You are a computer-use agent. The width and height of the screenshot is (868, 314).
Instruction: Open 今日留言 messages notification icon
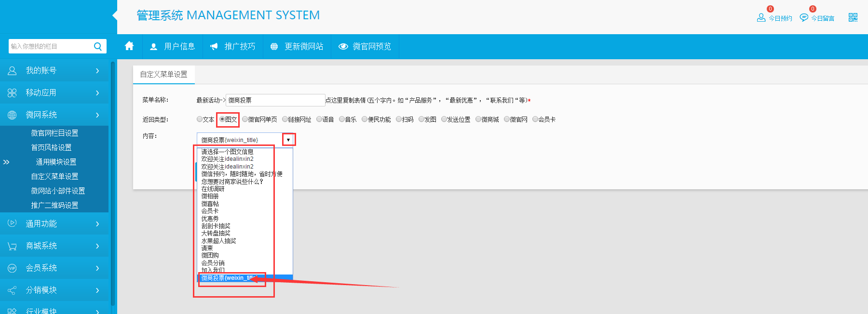(x=804, y=18)
